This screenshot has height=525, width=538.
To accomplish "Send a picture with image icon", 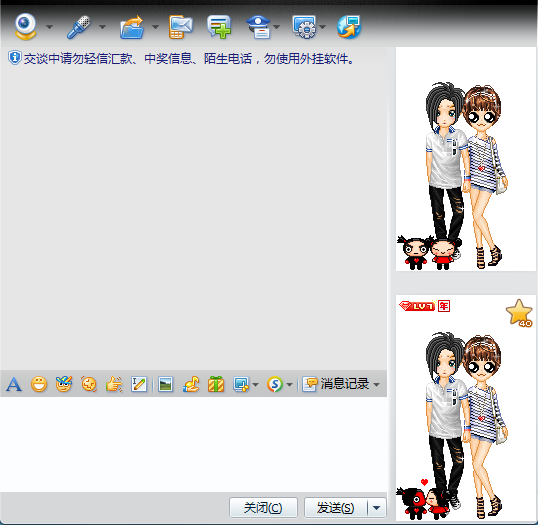I will [165, 384].
